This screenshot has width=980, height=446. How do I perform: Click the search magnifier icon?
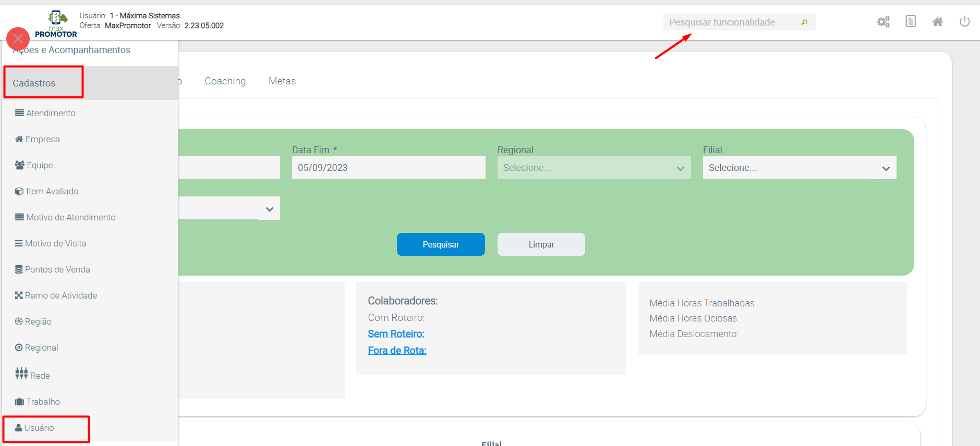tap(804, 22)
